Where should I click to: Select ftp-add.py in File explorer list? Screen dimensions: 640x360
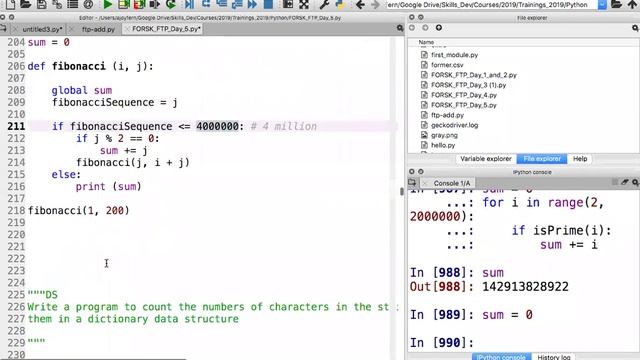(x=447, y=115)
